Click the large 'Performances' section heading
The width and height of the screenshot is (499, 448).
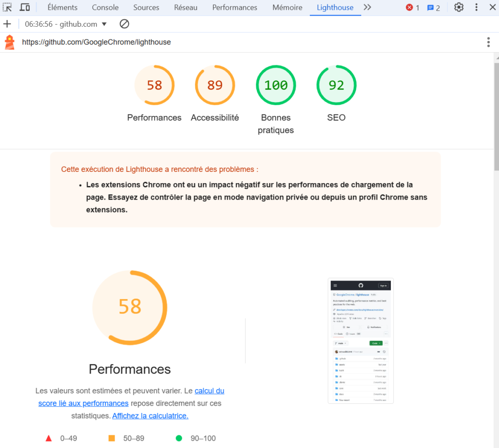pyautogui.click(x=130, y=369)
